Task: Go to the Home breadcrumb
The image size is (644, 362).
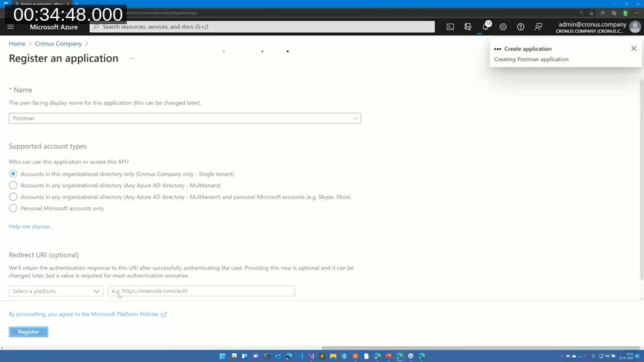Action: tap(17, 44)
